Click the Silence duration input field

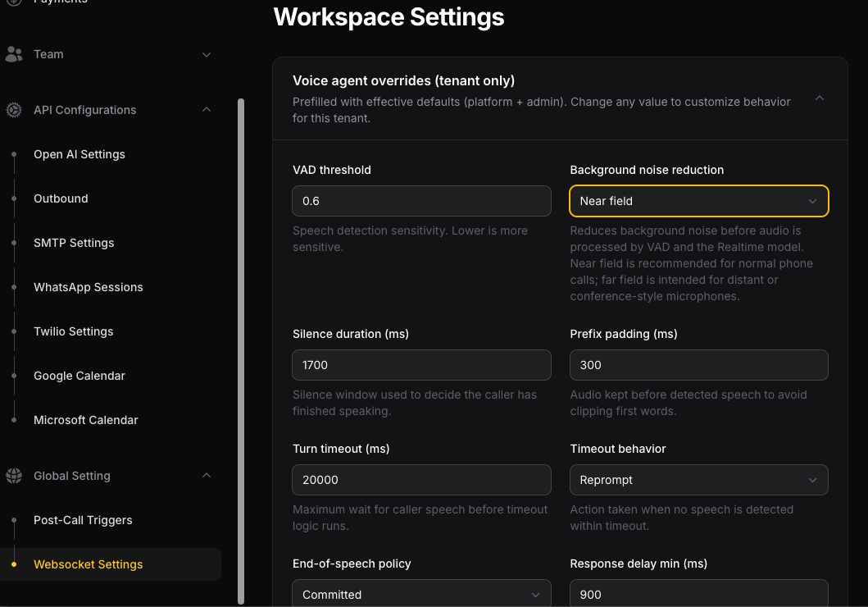point(421,365)
